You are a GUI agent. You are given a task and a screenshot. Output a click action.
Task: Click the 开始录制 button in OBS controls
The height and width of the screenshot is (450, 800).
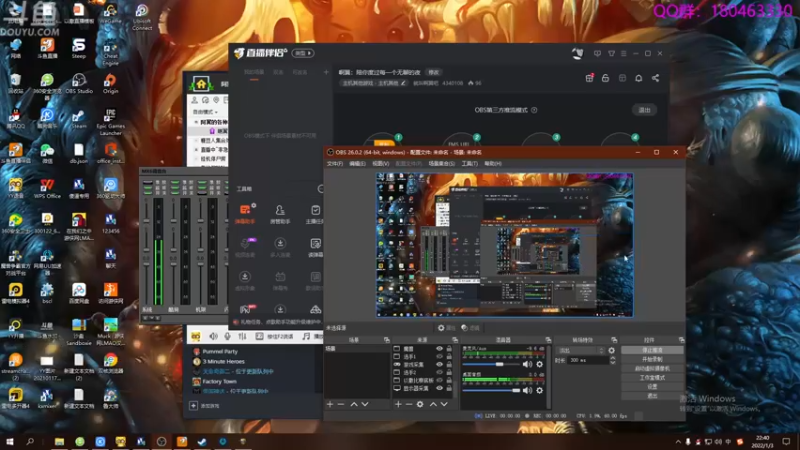tap(652, 359)
